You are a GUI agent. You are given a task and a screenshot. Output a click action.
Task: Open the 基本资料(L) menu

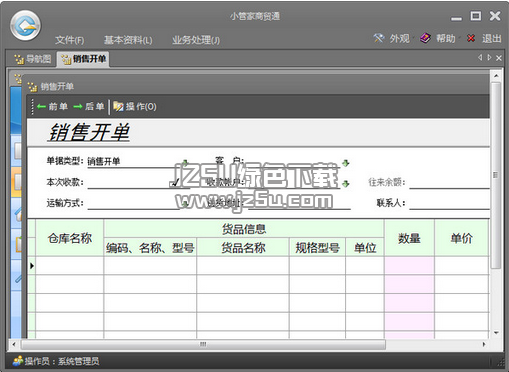point(128,40)
